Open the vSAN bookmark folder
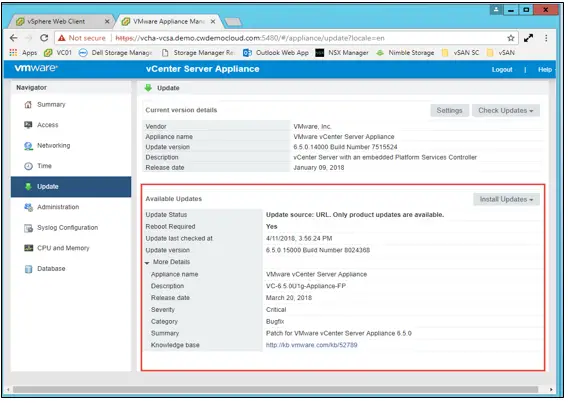568x403 pixels. [501, 53]
